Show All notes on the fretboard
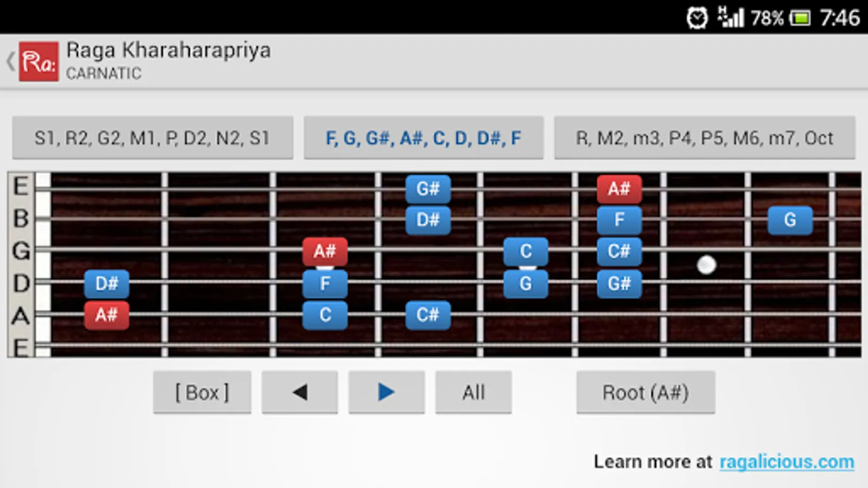Image resolution: width=868 pixels, height=488 pixels. (474, 392)
